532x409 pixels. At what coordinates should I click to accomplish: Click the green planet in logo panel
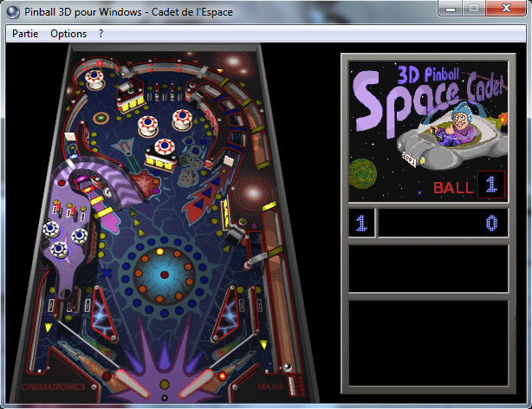point(362,173)
